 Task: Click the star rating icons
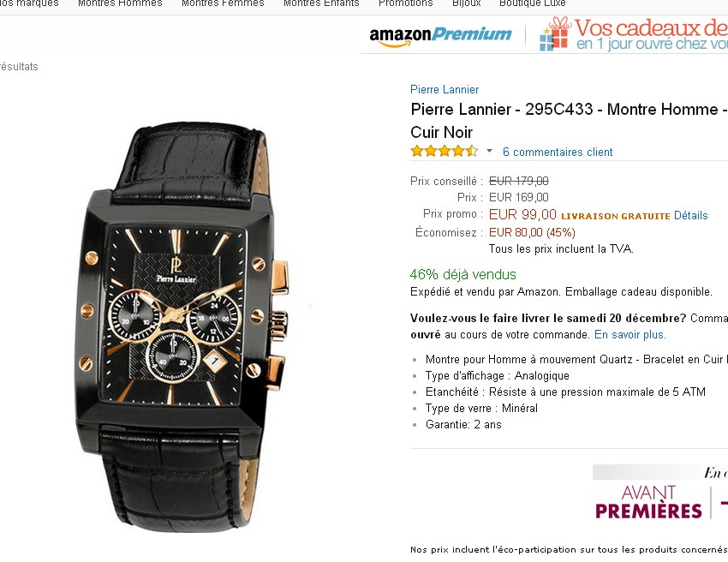coord(444,152)
